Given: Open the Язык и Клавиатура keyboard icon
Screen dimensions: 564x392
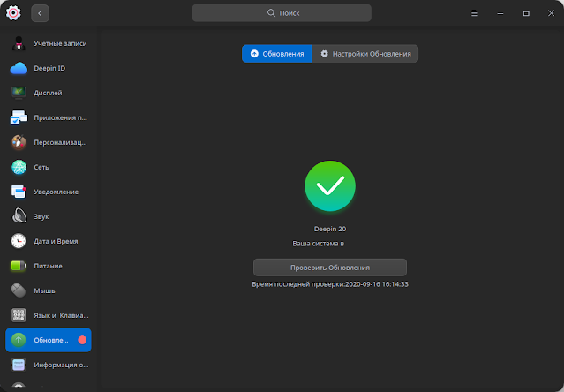Looking at the screenshot, I should pos(19,315).
